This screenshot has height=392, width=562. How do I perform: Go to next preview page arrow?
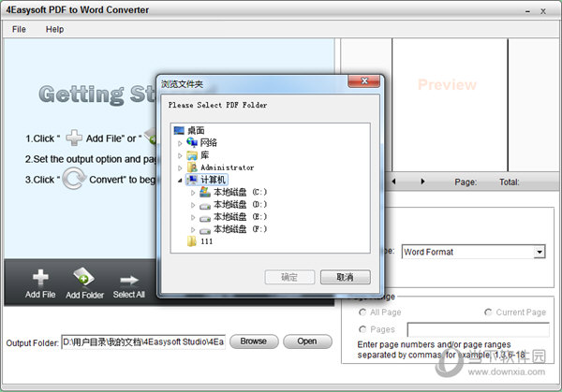click(x=422, y=181)
